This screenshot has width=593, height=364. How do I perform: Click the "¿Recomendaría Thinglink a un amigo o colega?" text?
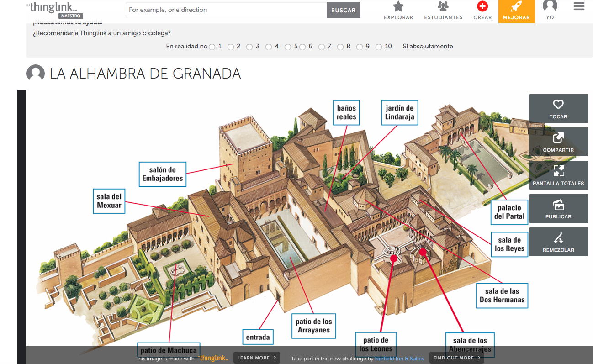coord(102,33)
